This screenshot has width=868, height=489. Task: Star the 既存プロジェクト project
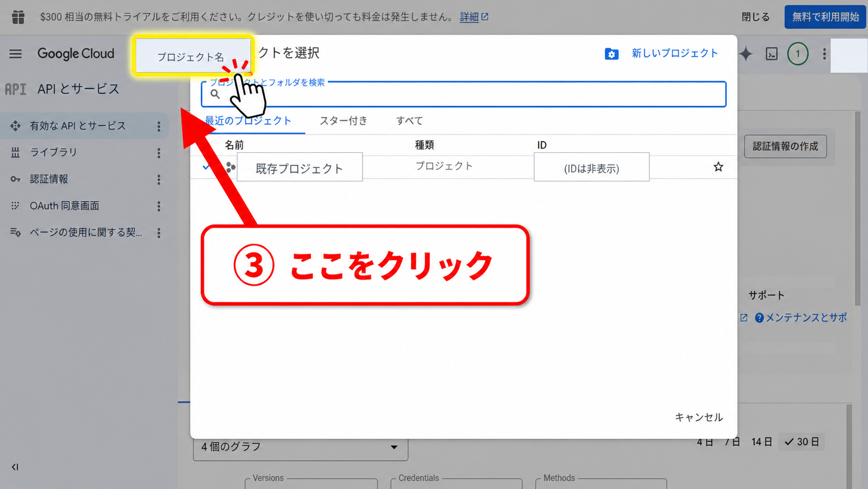coord(718,167)
